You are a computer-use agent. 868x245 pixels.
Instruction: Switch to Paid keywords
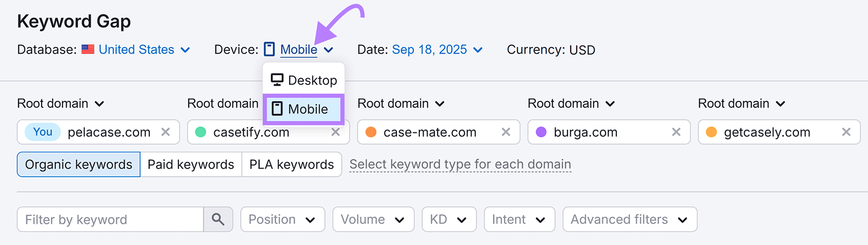point(190,165)
